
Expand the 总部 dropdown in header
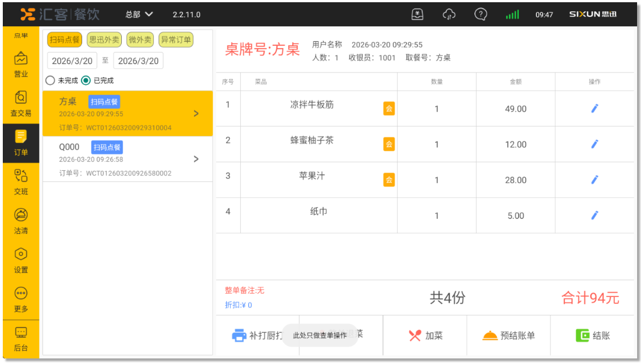tap(139, 15)
